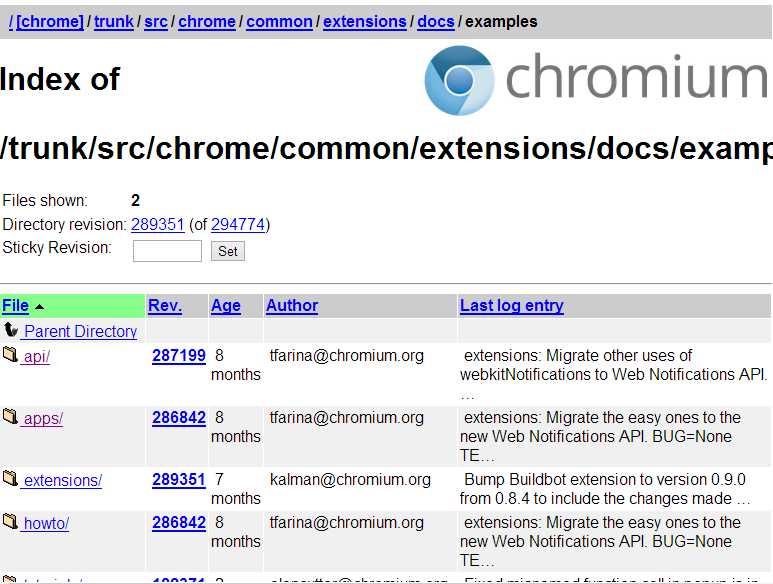Select the examples breadcrumb text
This screenshot has width=773, height=584.
point(501,22)
